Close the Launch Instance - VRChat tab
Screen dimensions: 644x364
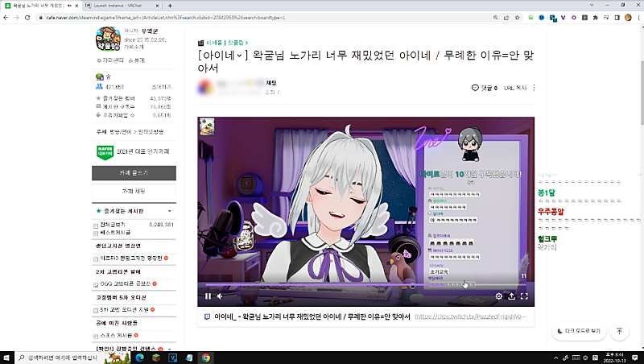(x=157, y=6)
